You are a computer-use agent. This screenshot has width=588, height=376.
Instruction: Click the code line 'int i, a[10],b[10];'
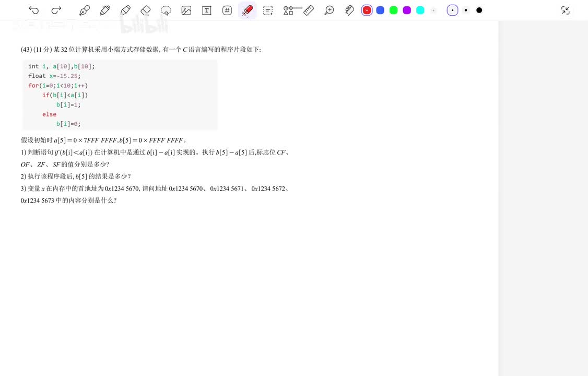click(62, 66)
